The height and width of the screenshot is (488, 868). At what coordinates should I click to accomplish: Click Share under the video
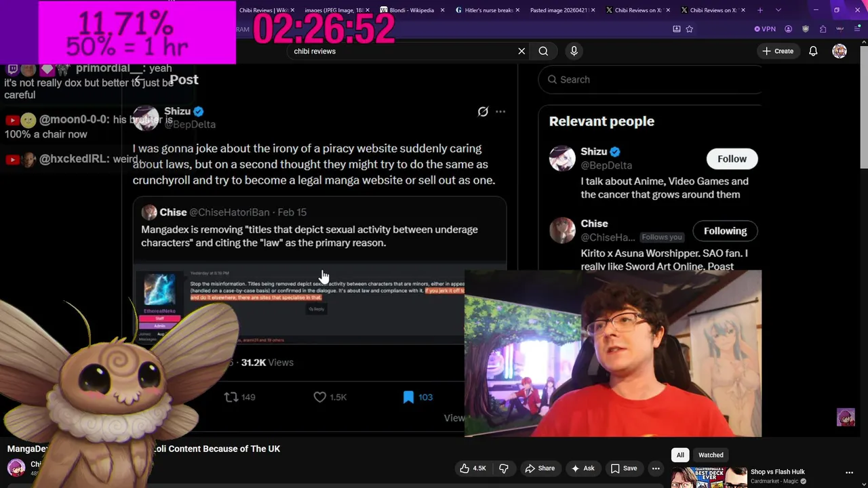(540, 468)
